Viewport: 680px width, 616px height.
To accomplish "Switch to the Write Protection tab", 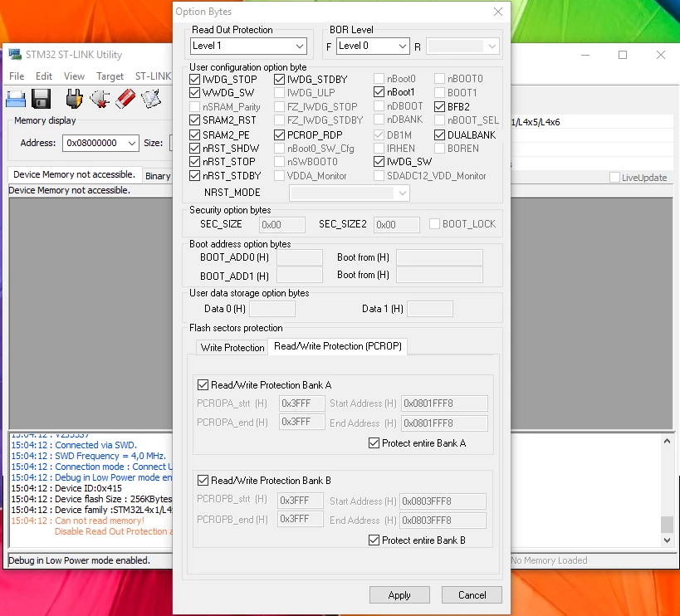I will pyautogui.click(x=232, y=348).
